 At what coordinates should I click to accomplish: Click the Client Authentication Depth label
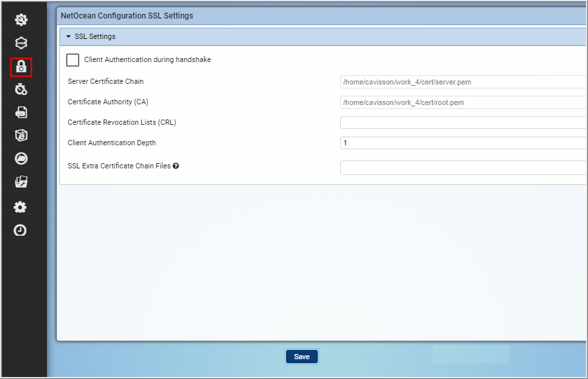pyautogui.click(x=112, y=143)
